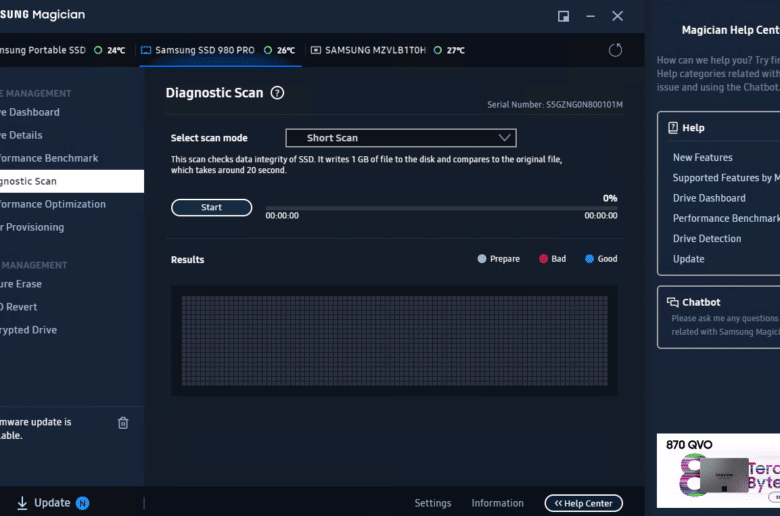Click the Portable SSD temperature status circle
The image size is (780, 516).
point(98,50)
